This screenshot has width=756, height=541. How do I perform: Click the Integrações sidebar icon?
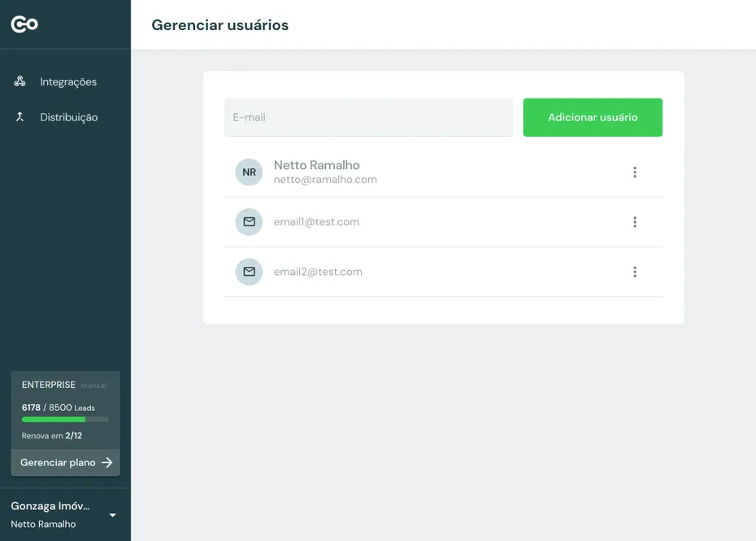tap(20, 81)
